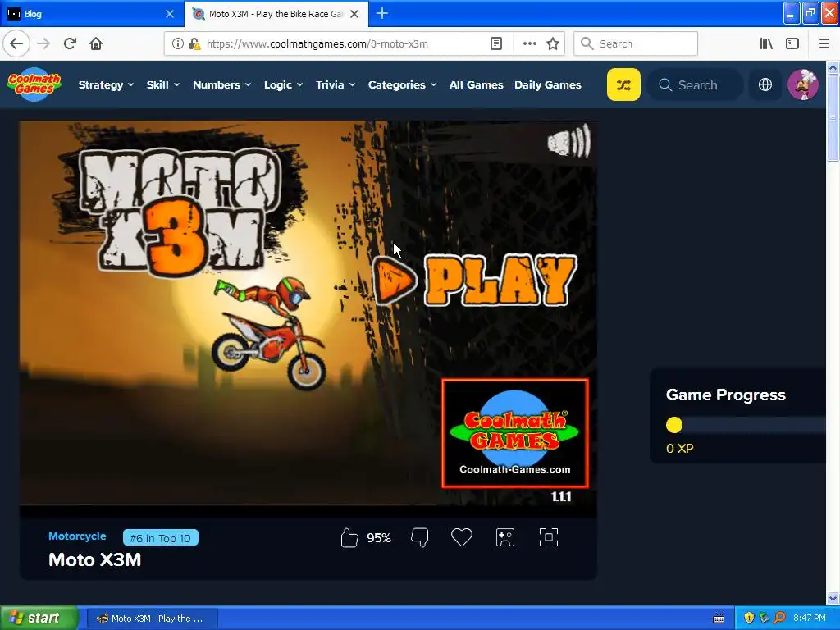Toggle Reader View in the address bar
The image size is (840, 630).
pos(496,43)
